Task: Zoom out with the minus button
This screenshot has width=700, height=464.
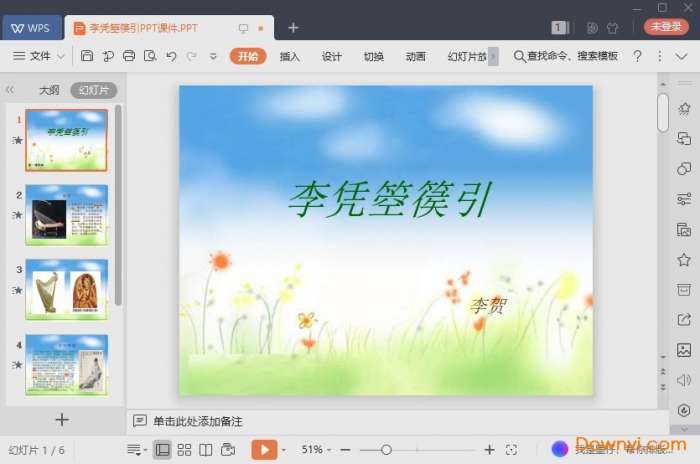Action: click(345, 450)
